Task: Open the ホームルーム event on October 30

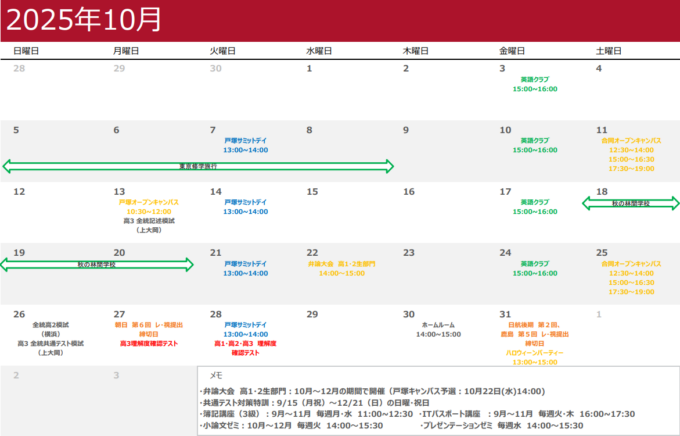Action: [x=438, y=325]
